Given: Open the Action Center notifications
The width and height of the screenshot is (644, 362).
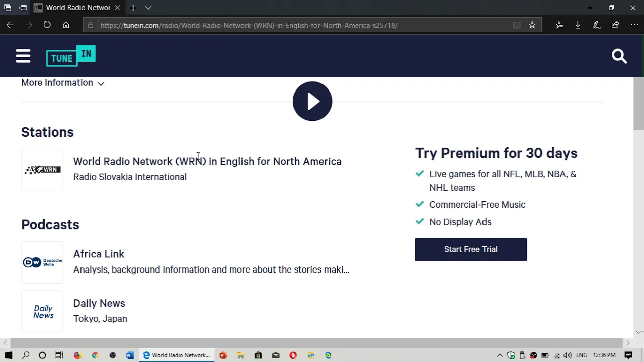Looking at the screenshot, I should 628,355.
